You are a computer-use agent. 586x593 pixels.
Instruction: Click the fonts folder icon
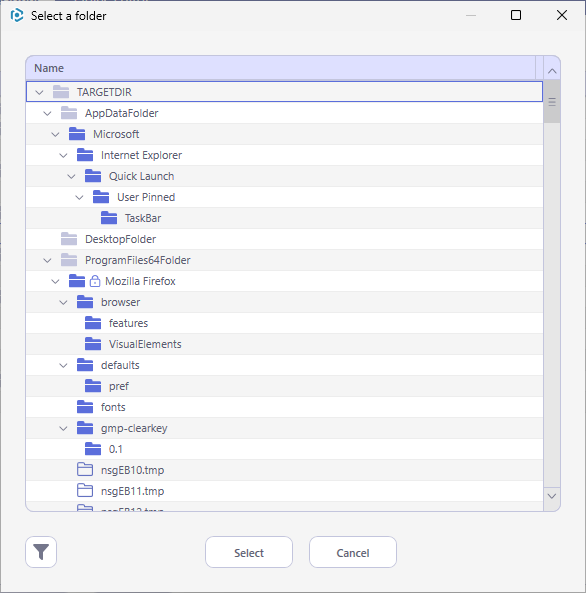coord(85,407)
